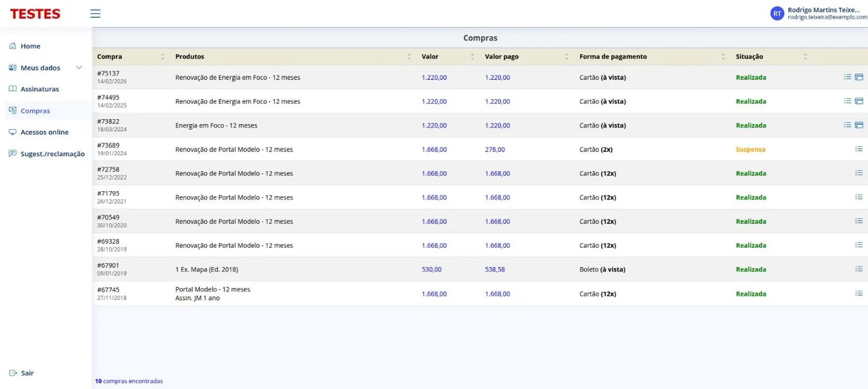
Task: Sort table by the Compra column
Action: [162, 56]
